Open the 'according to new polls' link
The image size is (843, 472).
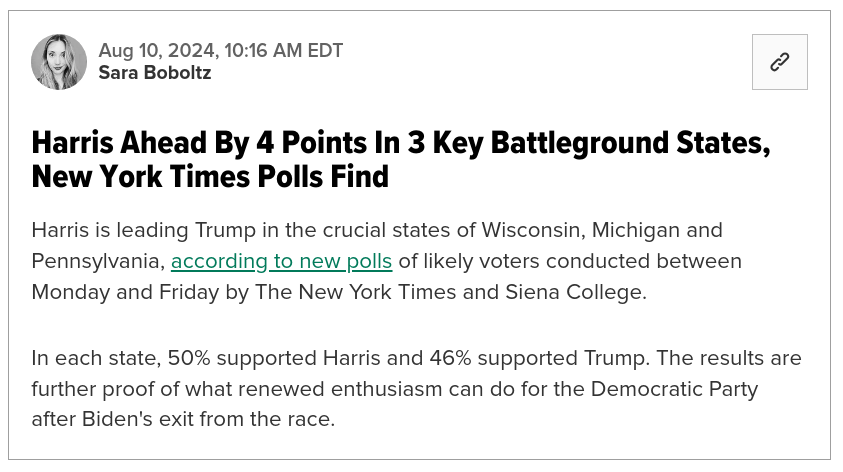pyautogui.click(x=281, y=261)
